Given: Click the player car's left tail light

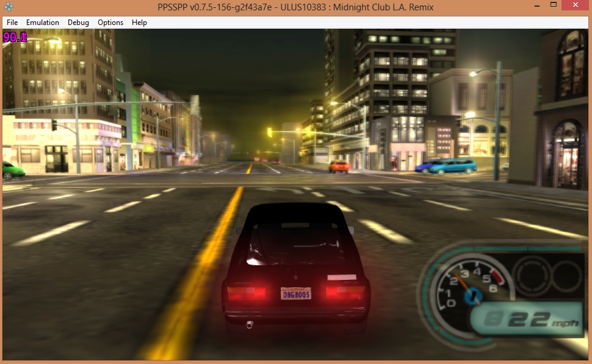Looking at the screenshot, I should pos(247,293).
